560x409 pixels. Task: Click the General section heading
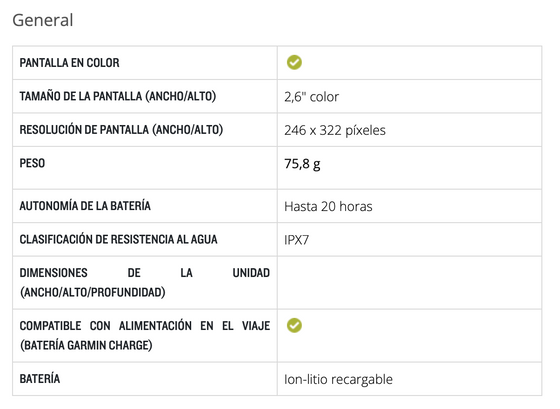pos(43,20)
